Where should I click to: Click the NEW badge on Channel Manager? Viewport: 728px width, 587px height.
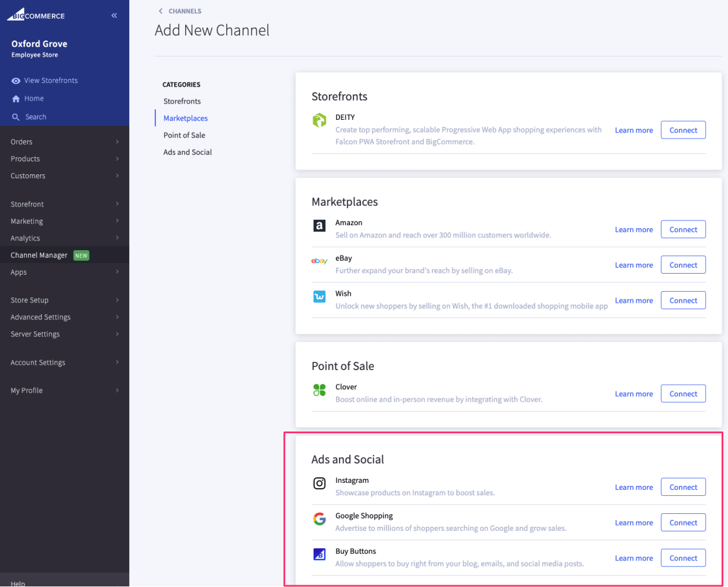point(81,255)
